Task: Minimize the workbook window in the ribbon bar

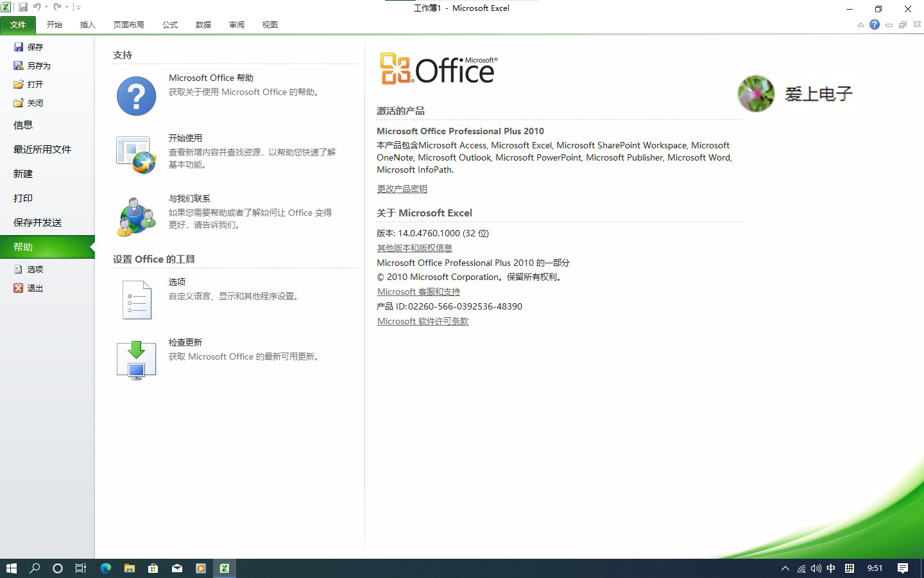Action: click(x=889, y=25)
